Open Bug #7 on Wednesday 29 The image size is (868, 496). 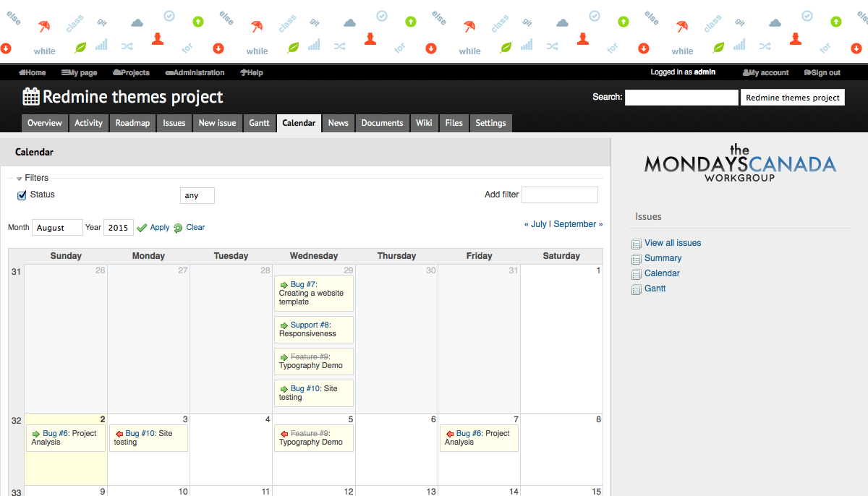coord(304,285)
